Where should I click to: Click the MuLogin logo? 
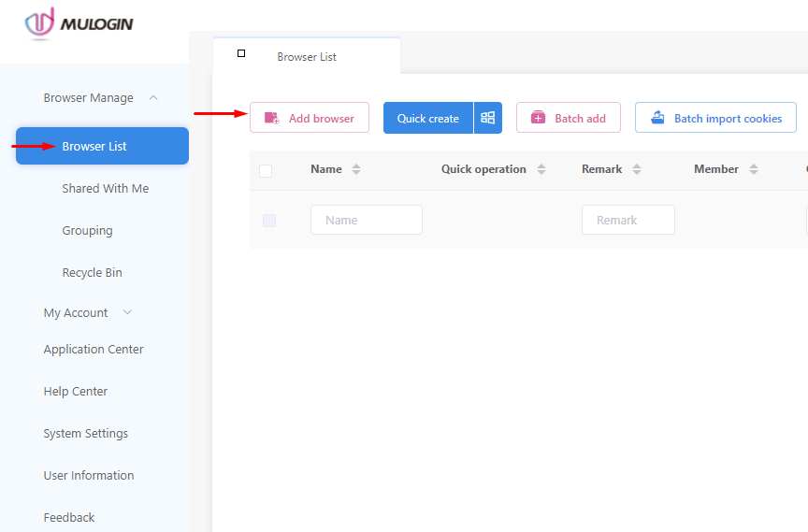pyautogui.click(x=79, y=23)
